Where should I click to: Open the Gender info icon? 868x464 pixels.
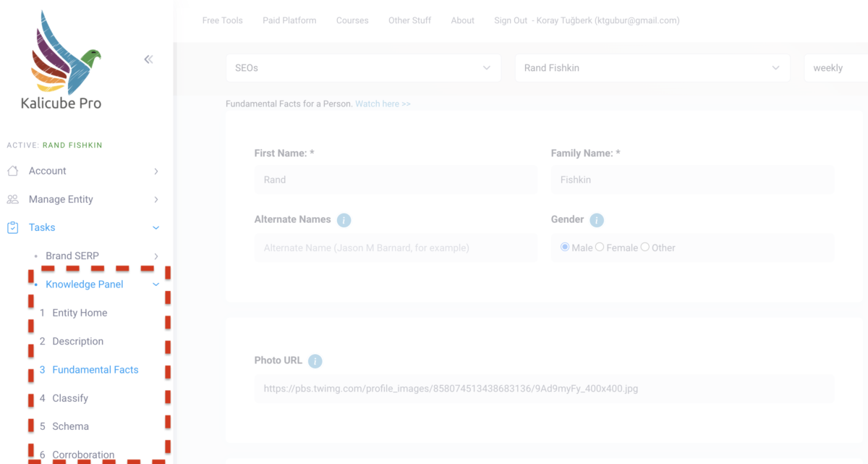point(597,220)
